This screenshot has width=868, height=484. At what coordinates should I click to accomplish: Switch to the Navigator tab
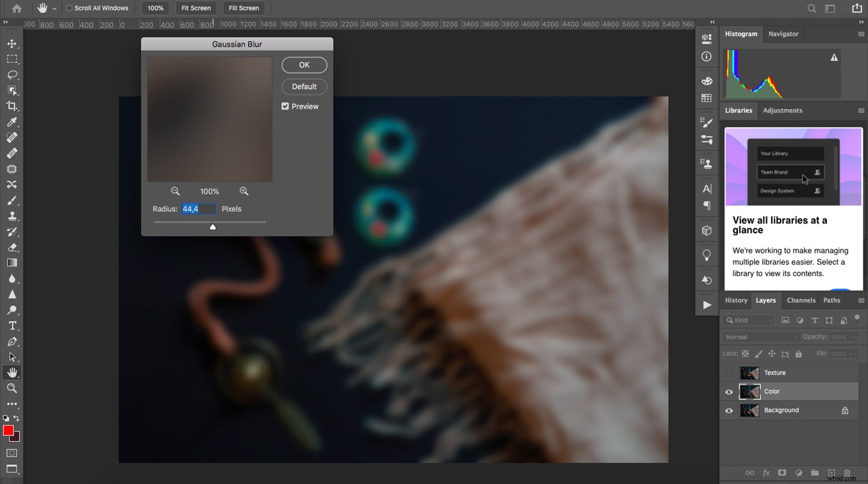click(784, 34)
